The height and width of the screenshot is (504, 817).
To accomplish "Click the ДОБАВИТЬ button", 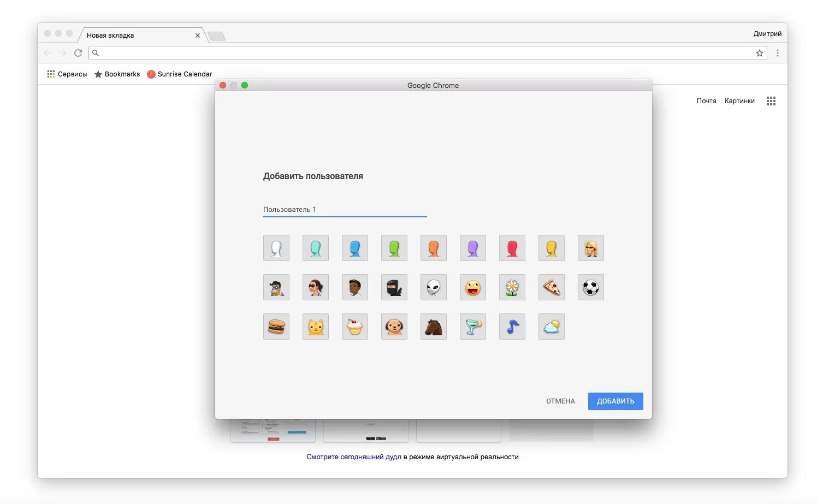I will (x=615, y=401).
